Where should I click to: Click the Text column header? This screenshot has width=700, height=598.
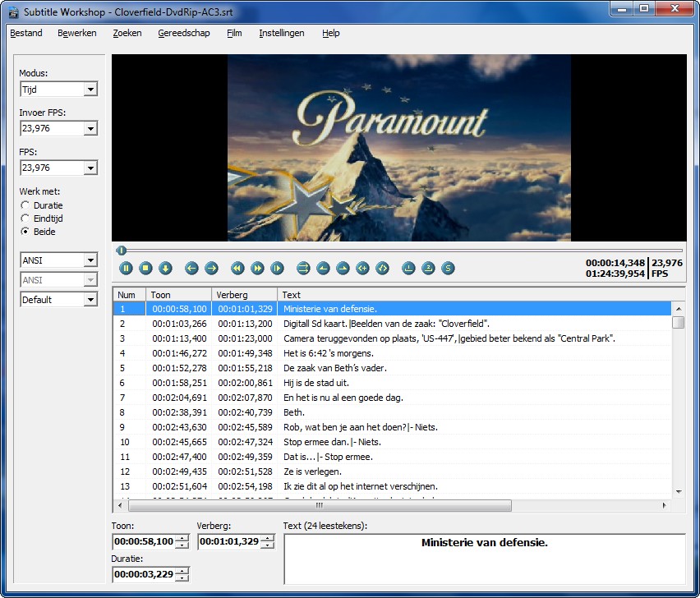[481, 295]
